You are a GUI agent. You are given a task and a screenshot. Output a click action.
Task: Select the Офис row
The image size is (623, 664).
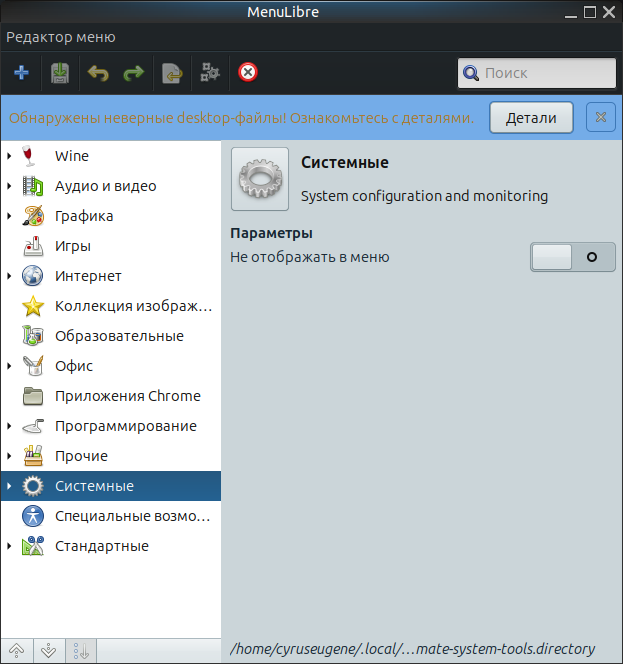(x=111, y=366)
